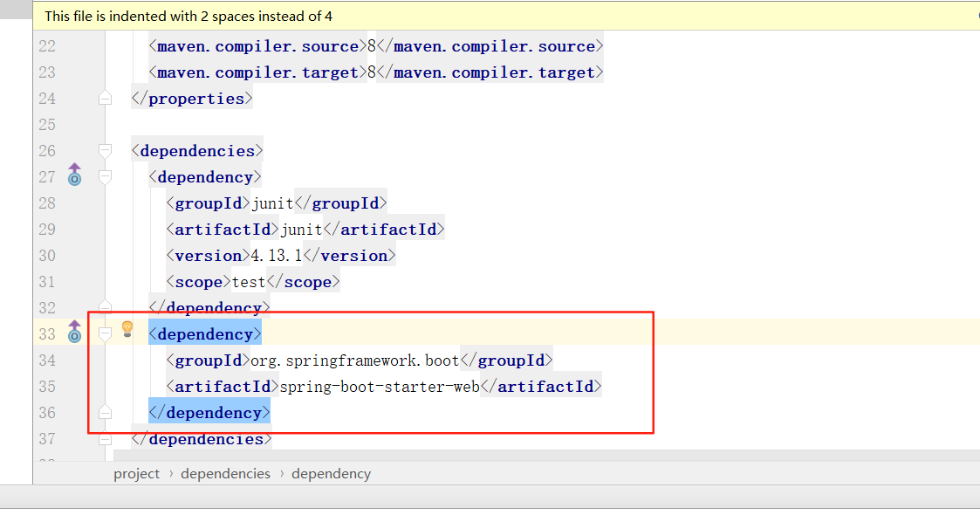Click the opening dependencies tag on line 26
The height and width of the screenshot is (515, 980).
coord(197,151)
